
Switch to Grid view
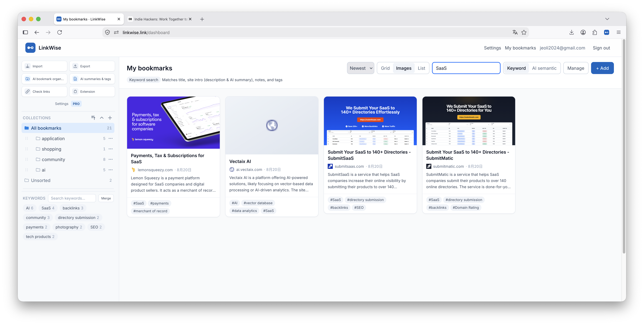385,68
